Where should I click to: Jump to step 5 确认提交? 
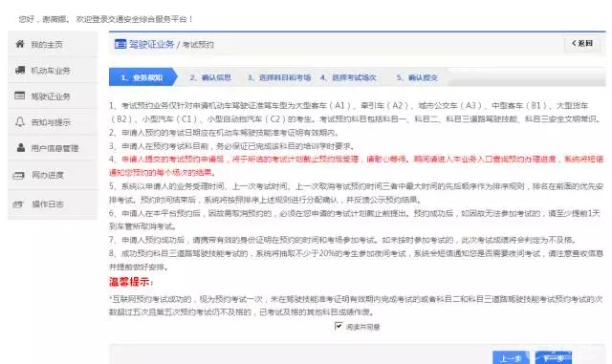click(x=417, y=77)
